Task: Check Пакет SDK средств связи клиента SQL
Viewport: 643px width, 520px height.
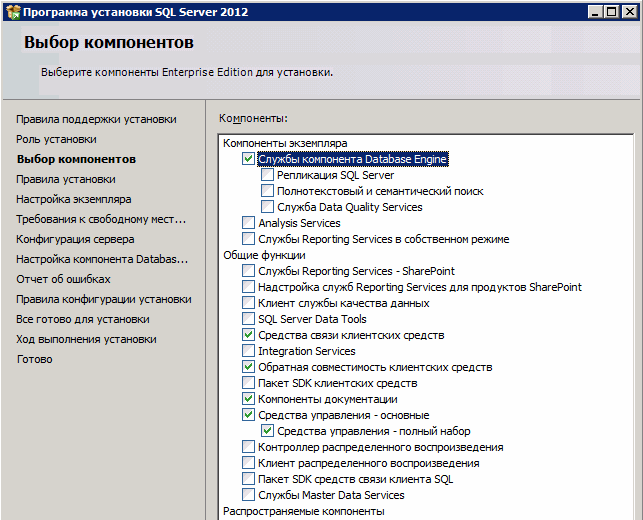Action: [x=248, y=479]
